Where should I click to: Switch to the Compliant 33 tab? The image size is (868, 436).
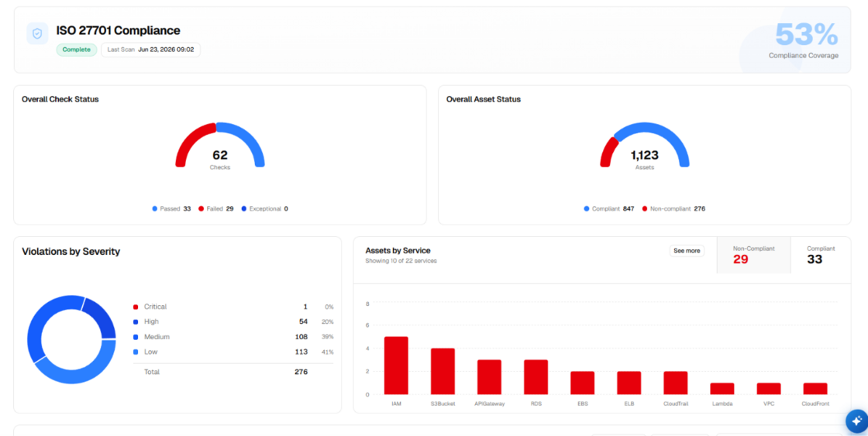point(821,255)
